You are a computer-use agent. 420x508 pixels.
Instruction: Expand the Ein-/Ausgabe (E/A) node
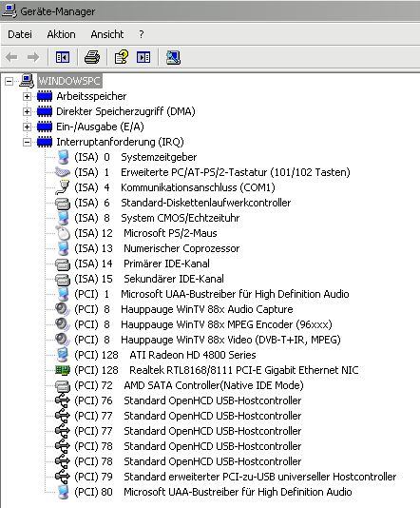pyautogui.click(x=28, y=127)
